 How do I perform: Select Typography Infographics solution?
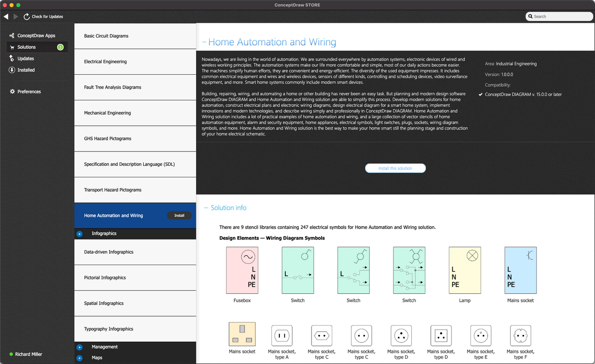coord(135,329)
